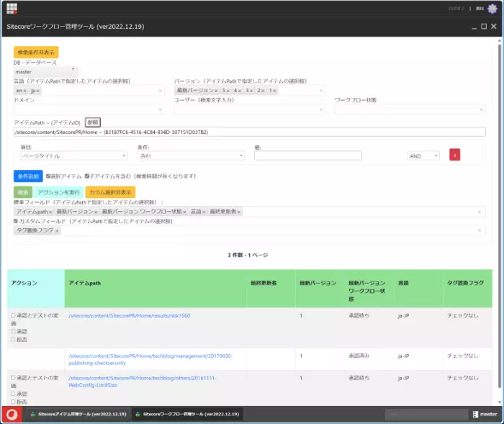Image resolution: width=504 pixels, height=424 pixels.
Task: Remove the 'jp' language tag
Action: 39,91
